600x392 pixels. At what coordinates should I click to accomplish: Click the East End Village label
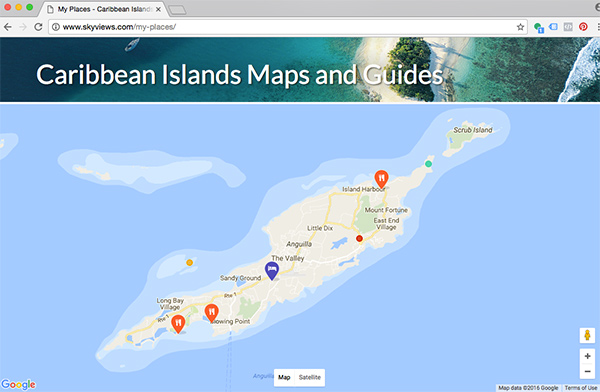(x=386, y=224)
